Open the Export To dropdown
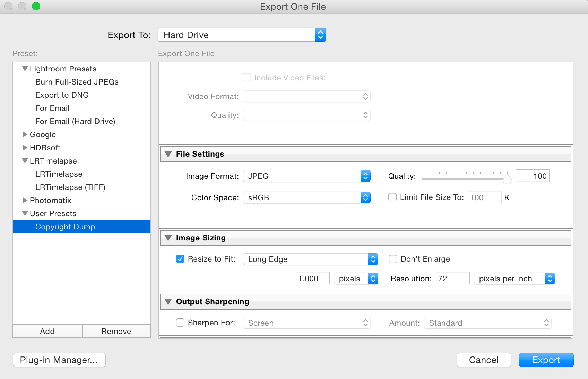Viewport: 588px width, 379px height. [x=242, y=35]
